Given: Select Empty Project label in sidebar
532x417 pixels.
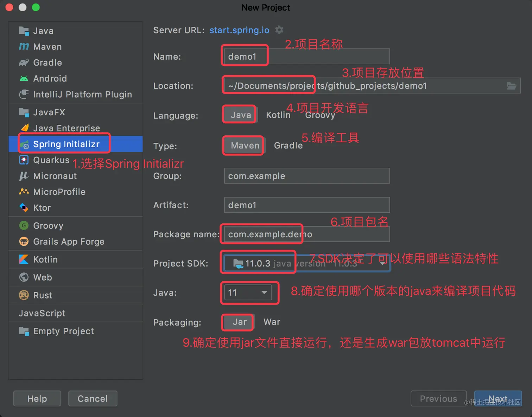Looking at the screenshot, I should click(63, 331).
